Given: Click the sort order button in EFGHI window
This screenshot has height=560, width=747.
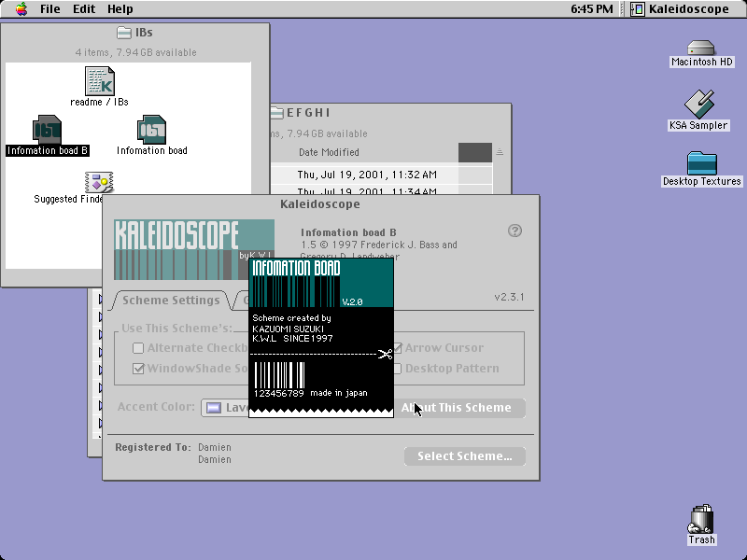Looking at the screenshot, I should (x=500, y=152).
